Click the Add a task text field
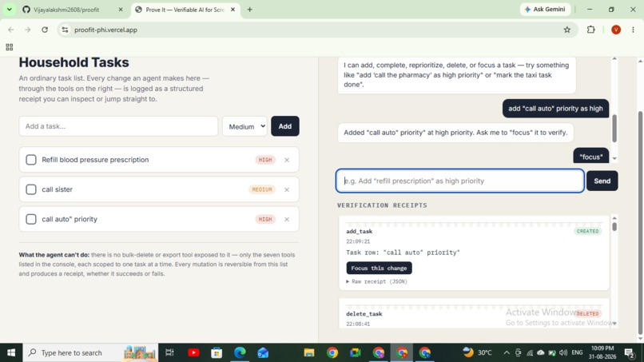Screen dimensions: 644x362 tap(118, 126)
